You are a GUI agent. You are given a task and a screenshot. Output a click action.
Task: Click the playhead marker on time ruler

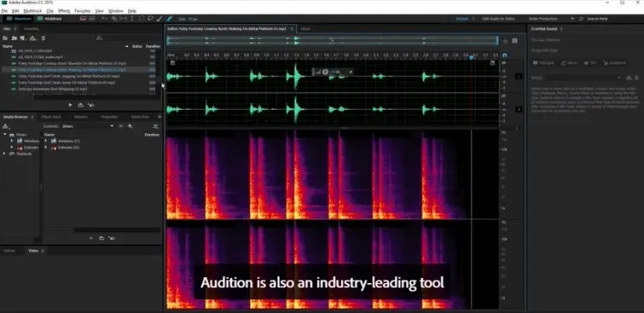point(471,57)
